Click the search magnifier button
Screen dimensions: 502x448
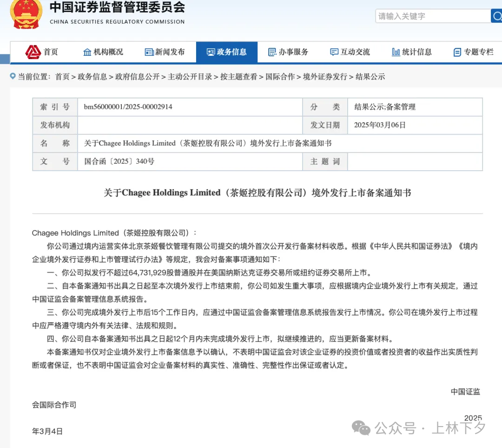[x=496, y=16]
